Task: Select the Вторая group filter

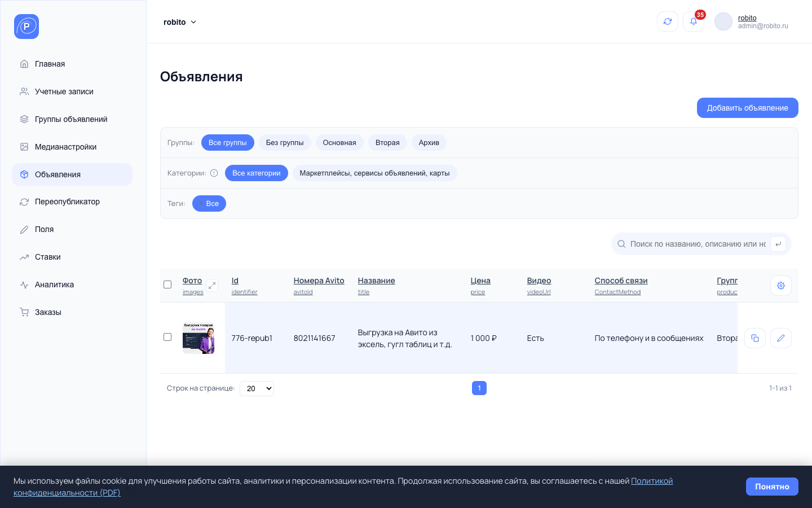Action: click(x=387, y=143)
